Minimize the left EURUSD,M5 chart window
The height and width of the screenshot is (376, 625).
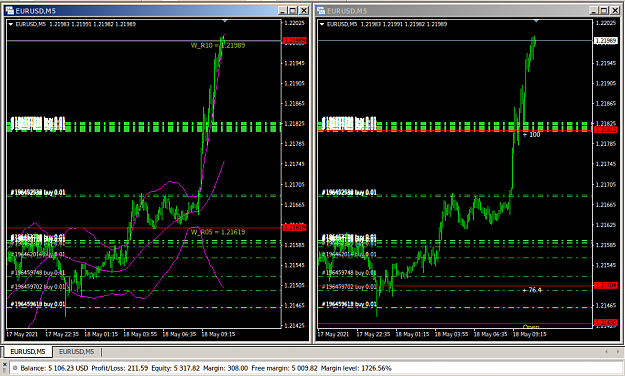pos(283,11)
